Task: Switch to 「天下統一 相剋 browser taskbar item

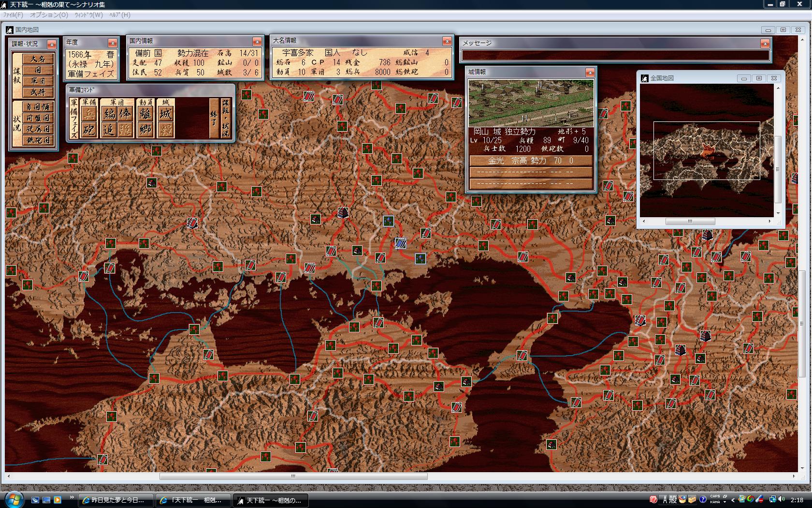Action: (193, 500)
